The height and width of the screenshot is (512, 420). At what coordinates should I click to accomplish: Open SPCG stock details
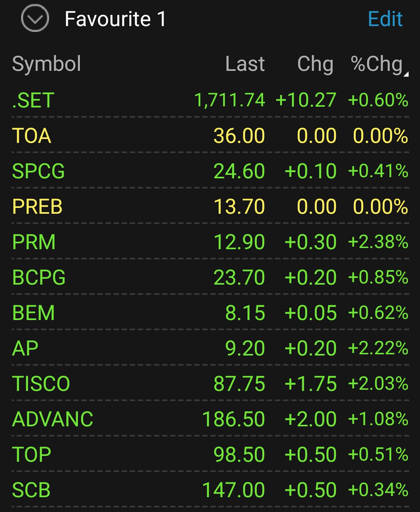tap(38, 171)
